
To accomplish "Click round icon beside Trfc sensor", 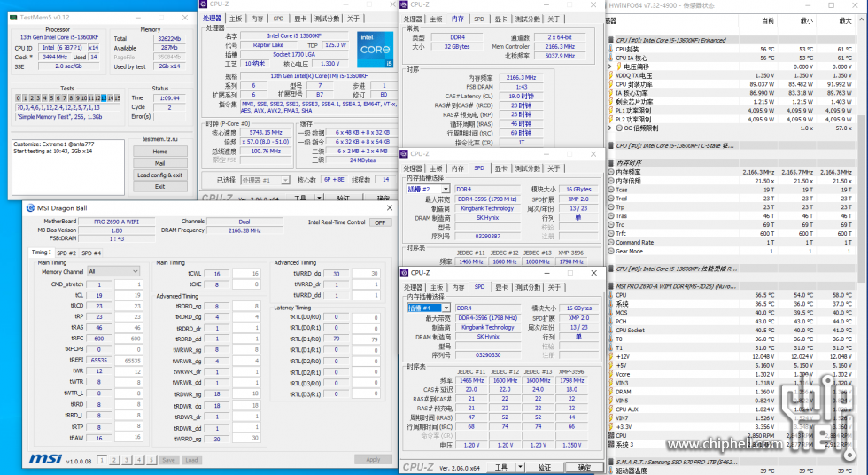I will 610,234.
